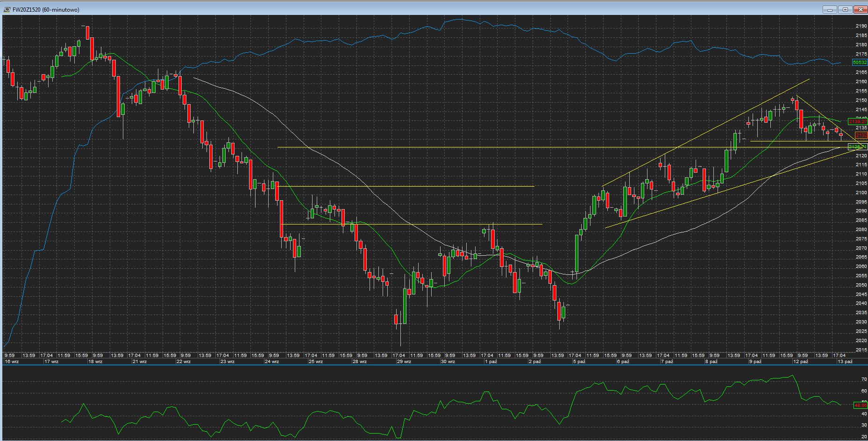Select the 13 paź date marker

tap(845, 362)
